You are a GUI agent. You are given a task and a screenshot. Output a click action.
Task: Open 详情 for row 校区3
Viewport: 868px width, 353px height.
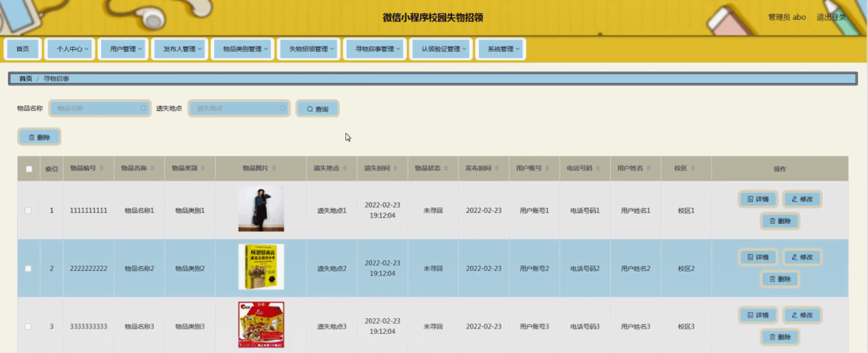pyautogui.click(x=758, y=315)
